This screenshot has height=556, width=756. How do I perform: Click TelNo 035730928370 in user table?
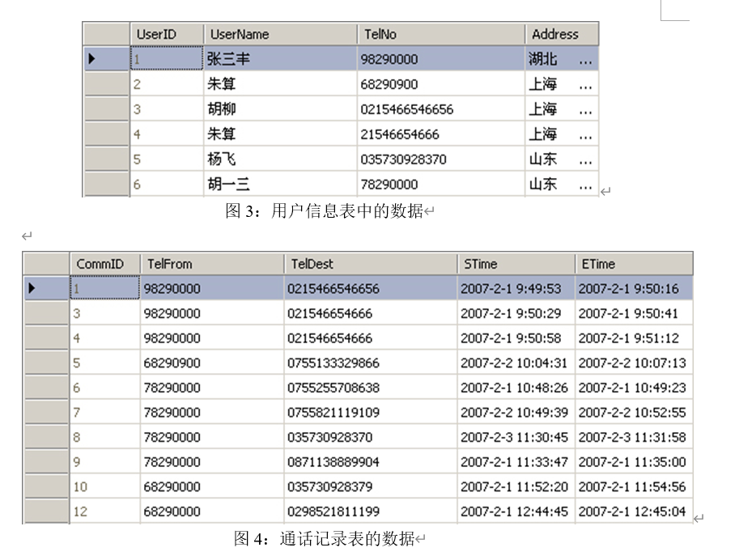click(x=441, y=159)
